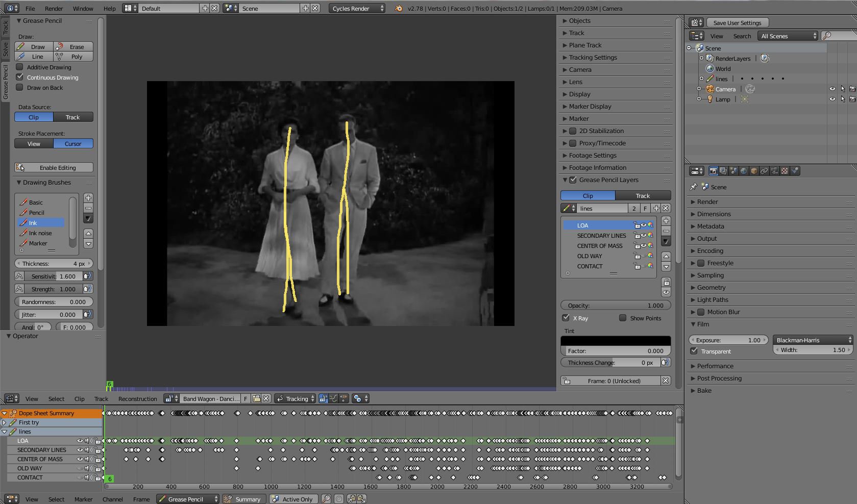Open the dope sheet Marker menu

(x=83, y=499)
